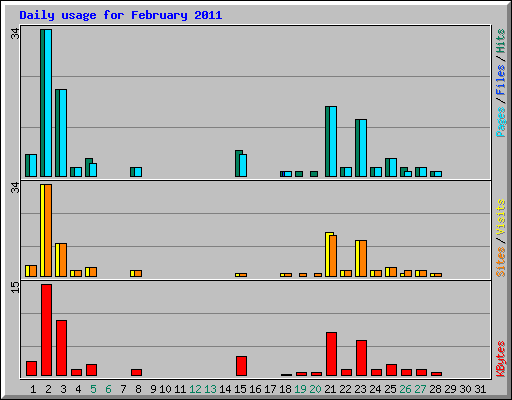Click day label "10" on the x-axis
Image resolution: width=512 pixels, height=400 pixels.
click(165, 389)
